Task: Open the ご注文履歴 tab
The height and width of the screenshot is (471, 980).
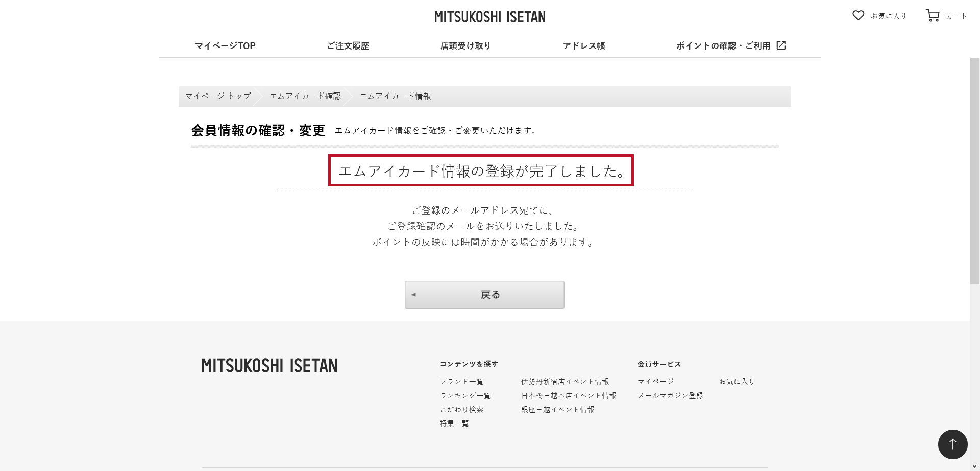Action: [x=348, y=46]
